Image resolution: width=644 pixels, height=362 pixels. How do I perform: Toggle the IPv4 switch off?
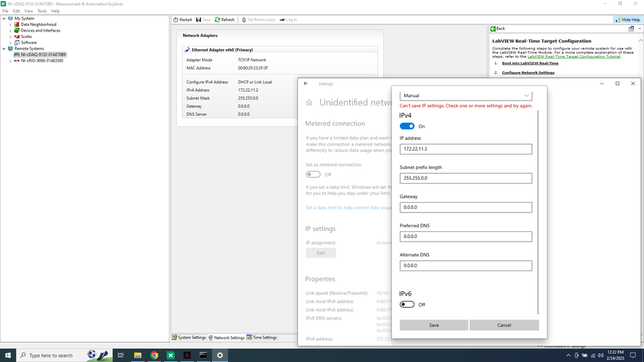(x=407, y=126)
